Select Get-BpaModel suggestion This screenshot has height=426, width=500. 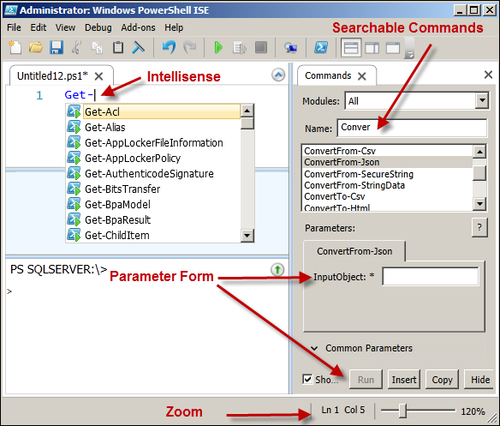153,204
